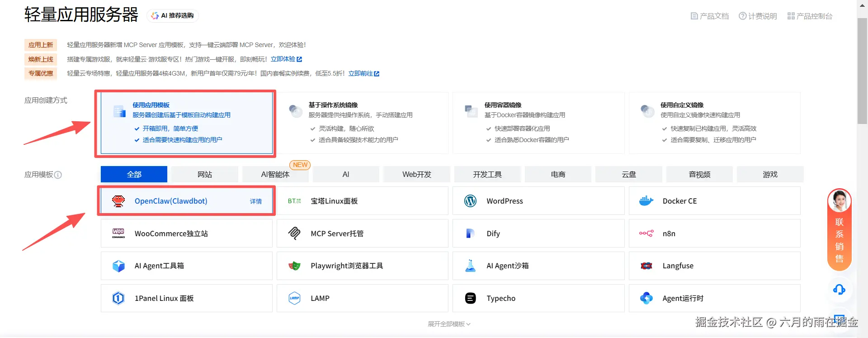Image resolution: width=868 pixels, height=338 pixels.
Task: Select 基于操作系统镜像 creation method
Action: [x=363, y=123]
